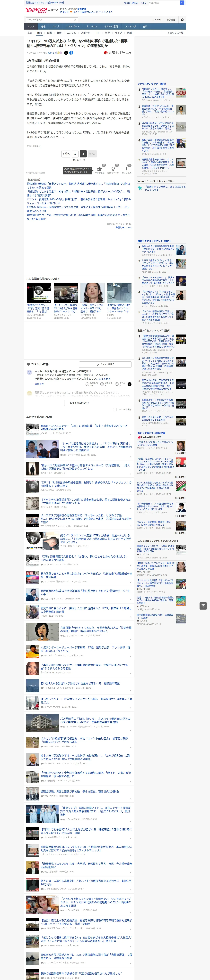This screenshot has width=210, height=980.
Task: Open settings gear icon near purchase history
Action: (x=182, y=20)
